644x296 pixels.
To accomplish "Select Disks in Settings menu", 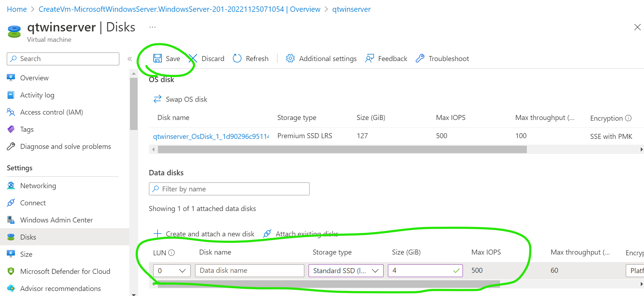I will point(65,237).
